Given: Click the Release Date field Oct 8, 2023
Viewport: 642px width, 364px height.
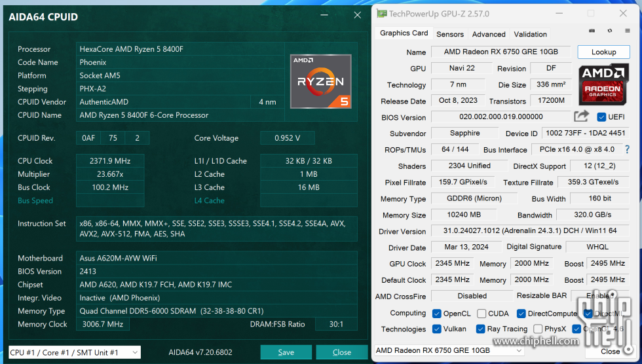Looking at the screenshot, I should [x=458, y=101].
